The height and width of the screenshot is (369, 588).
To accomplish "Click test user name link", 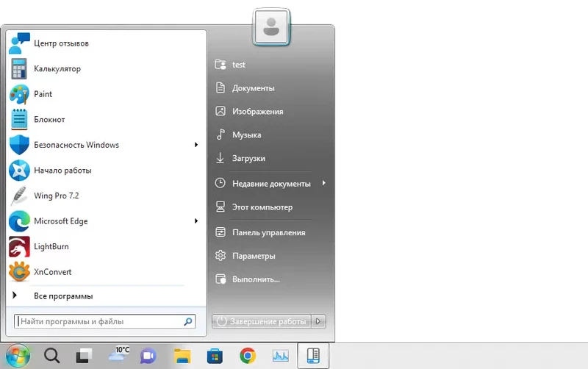I will (x=238, y=65).
